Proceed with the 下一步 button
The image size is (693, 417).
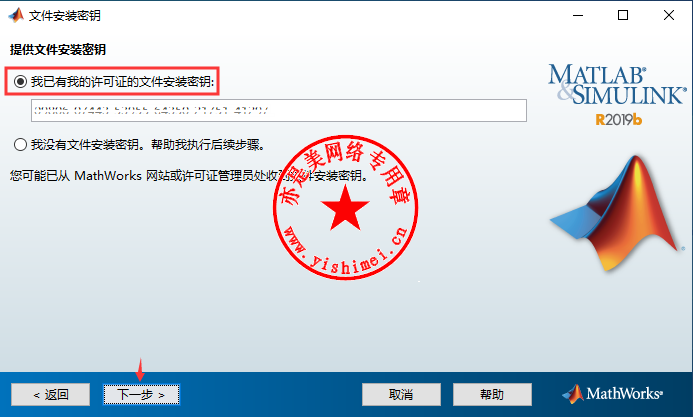(x=141, y=394)
